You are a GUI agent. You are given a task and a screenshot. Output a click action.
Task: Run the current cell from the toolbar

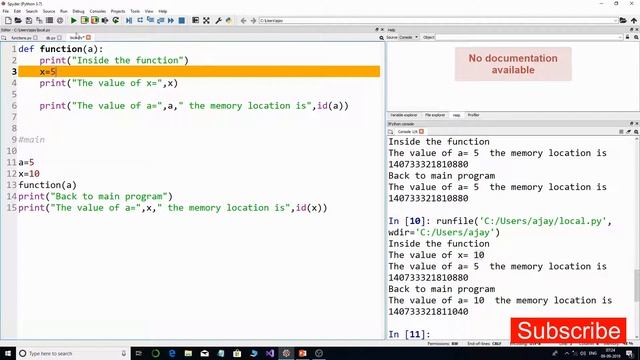coord(84,20)
